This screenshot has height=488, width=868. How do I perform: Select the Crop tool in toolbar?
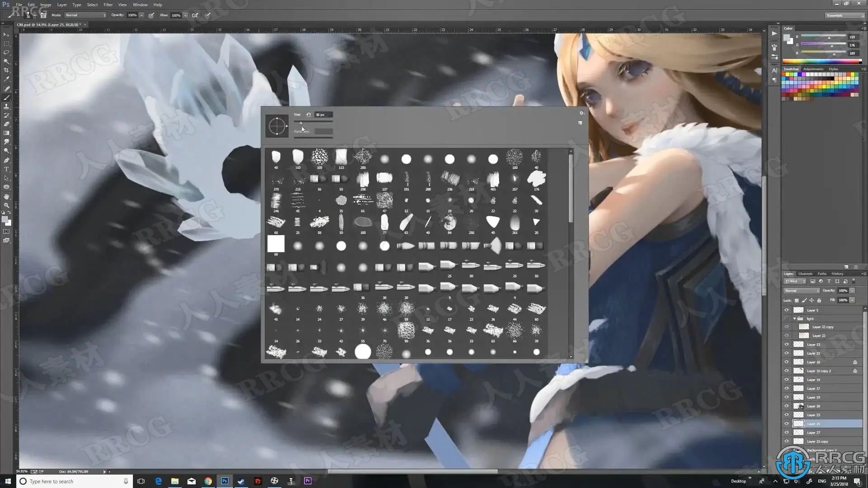6,70
